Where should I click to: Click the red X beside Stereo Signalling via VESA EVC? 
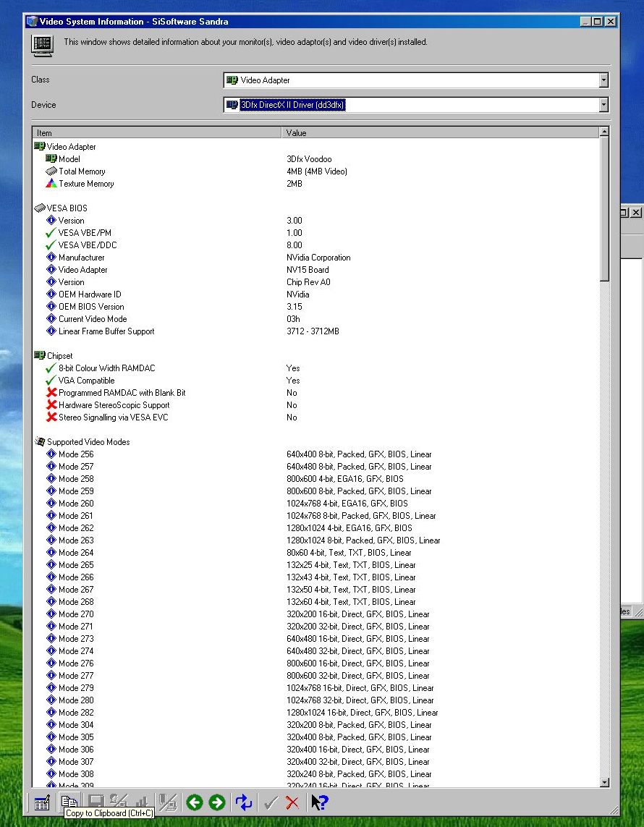(x=51, y=417)
